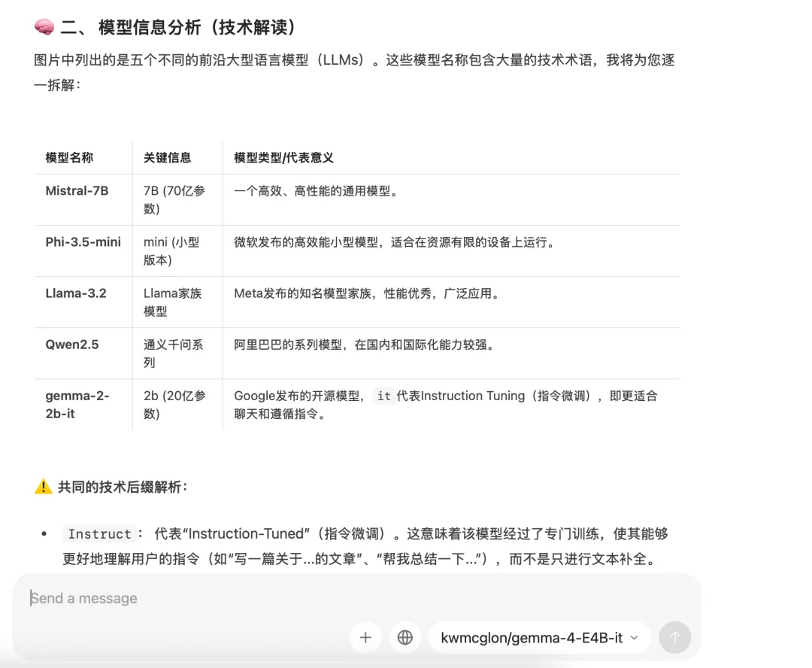Click the heading 共同的技术后缀解析
Image resolution: width=812 pixels, height=668 pixels.
point(123,487)
